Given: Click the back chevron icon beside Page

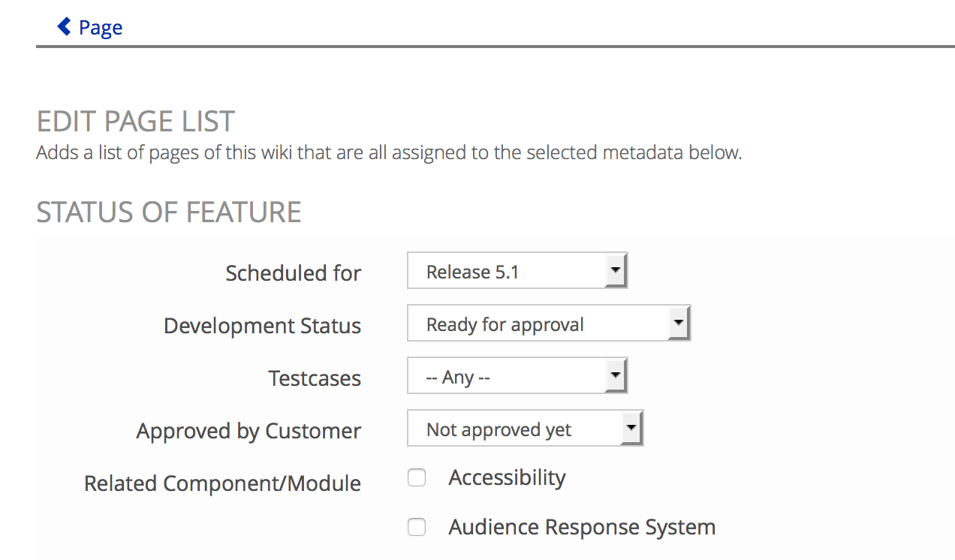Looking at the screenshot, I should [x=65, y=27].
